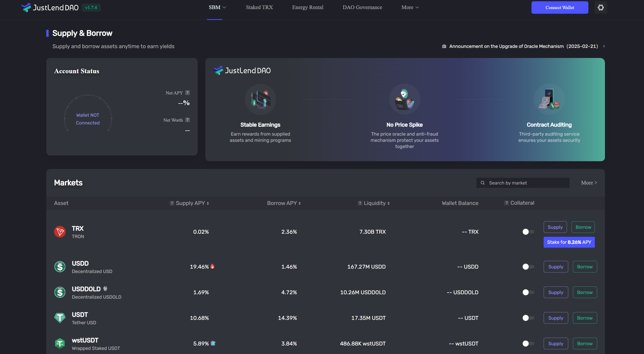Click the USDDOLD token icon

coord(60,292)
